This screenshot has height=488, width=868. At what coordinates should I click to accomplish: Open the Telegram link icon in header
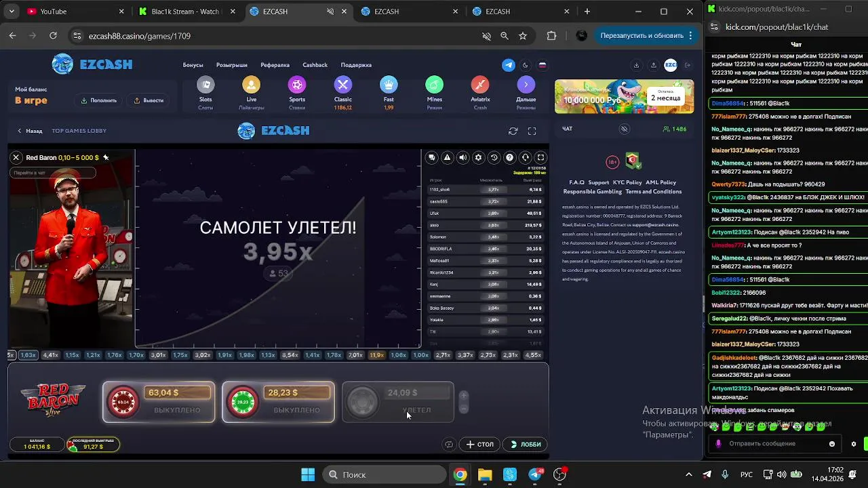509,65
